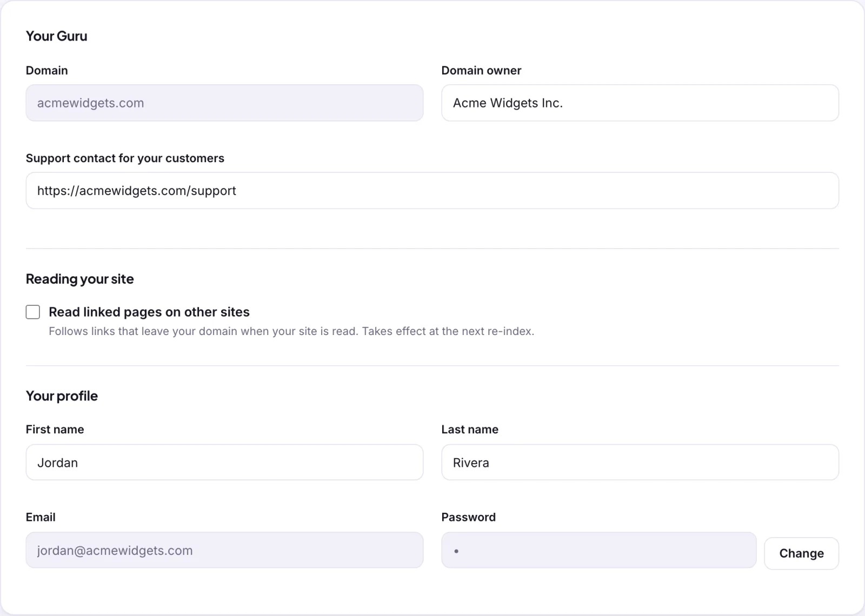Click the First name label

(55, 430)
